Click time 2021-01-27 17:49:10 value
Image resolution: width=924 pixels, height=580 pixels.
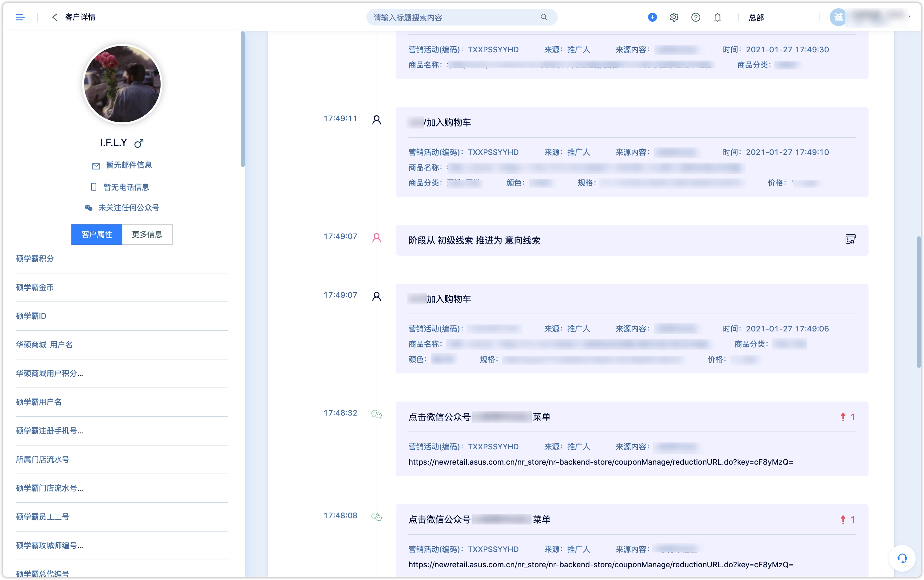click(787, 152)
